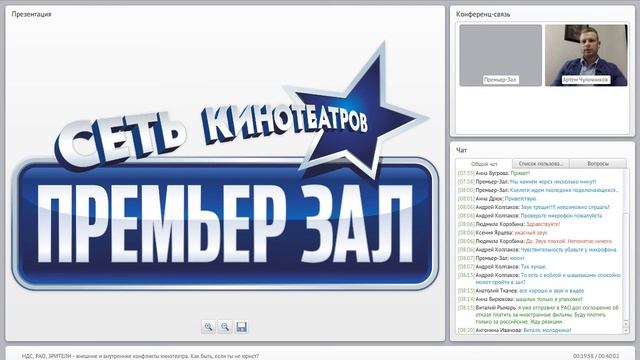Click message Мы начнем через несколько минут!
This screenshot has width=640, height=360.
click(553, 182)
